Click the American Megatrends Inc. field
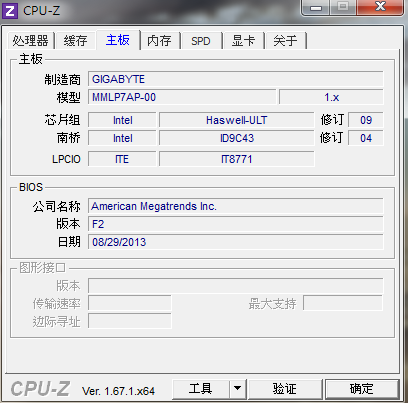Image resolution: width=408 pixels, height=403 pixels. pos(236,206)
